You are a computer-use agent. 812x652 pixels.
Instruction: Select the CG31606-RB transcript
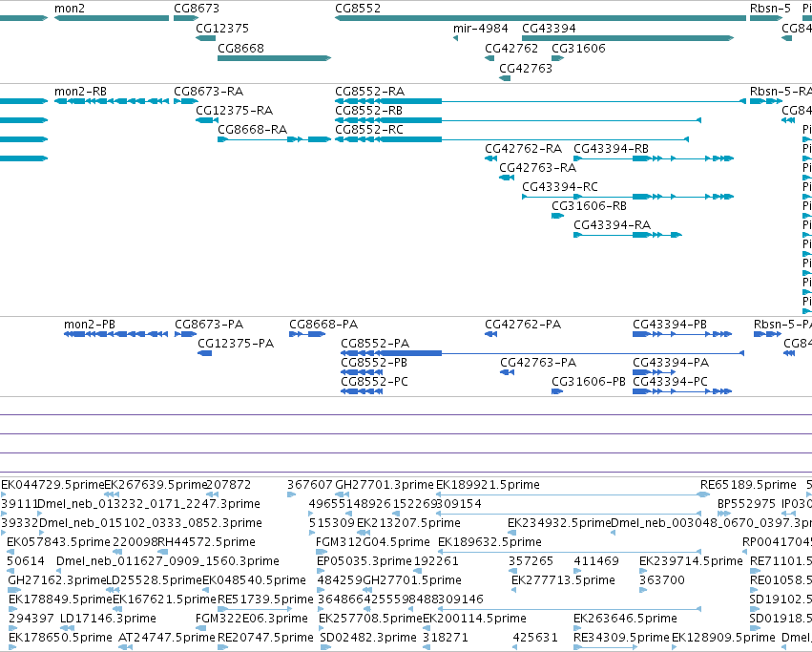click(558, 216)
